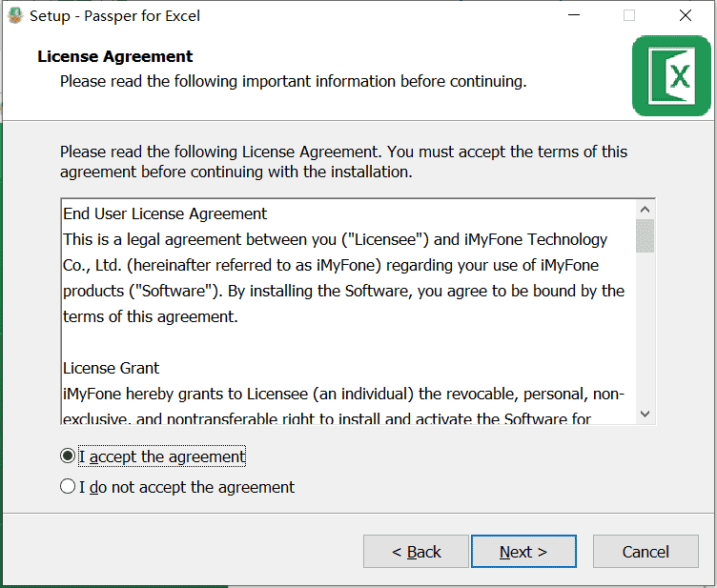
Task: Click the Next button to continue
Action: point(523,552)
